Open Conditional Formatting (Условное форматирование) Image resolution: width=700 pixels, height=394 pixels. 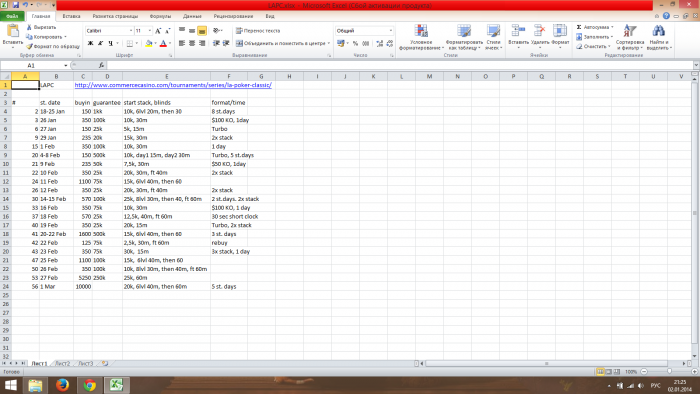[x=421, y=37]
